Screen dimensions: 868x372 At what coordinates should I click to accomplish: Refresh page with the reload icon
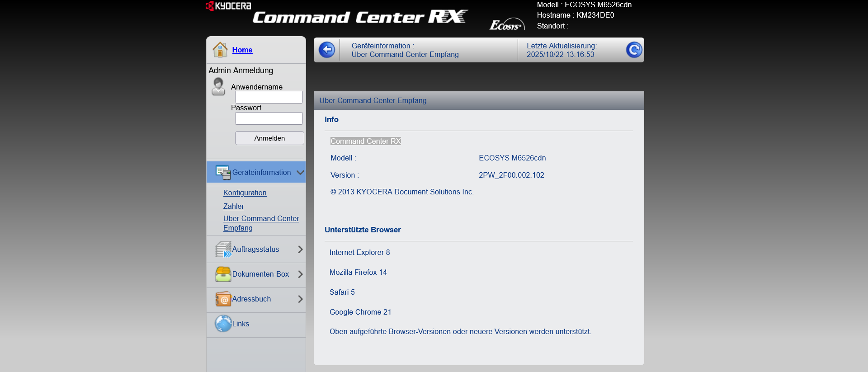pyautogui.click(x=634, y=50)
